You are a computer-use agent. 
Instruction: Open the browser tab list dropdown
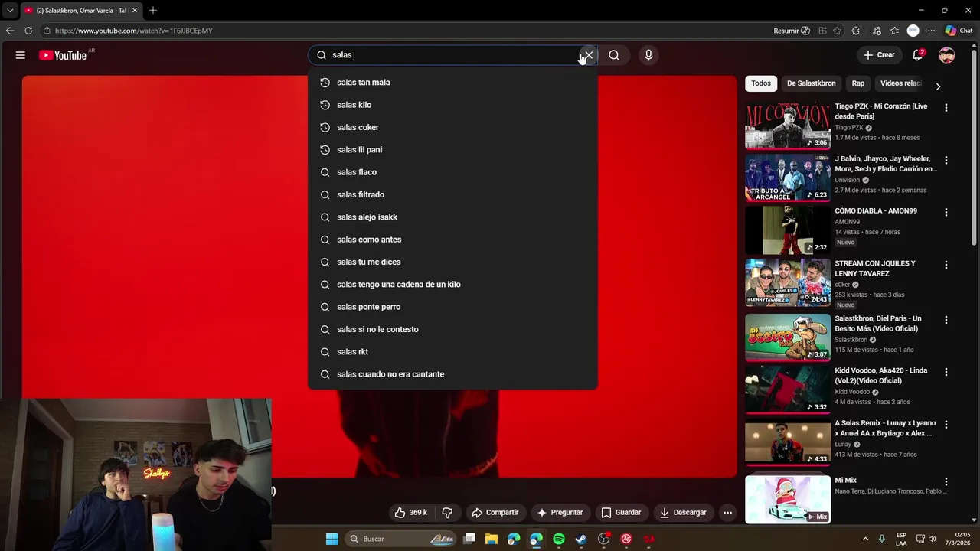point(9,11)
